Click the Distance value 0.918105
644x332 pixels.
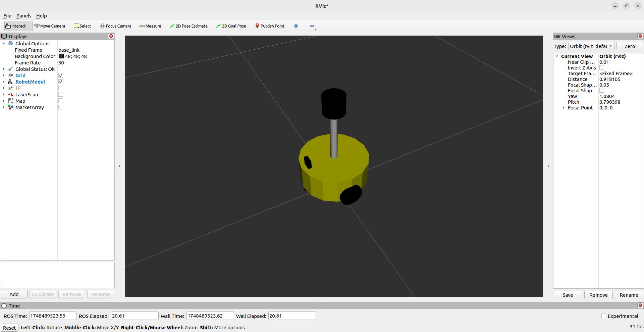(610, 79)
